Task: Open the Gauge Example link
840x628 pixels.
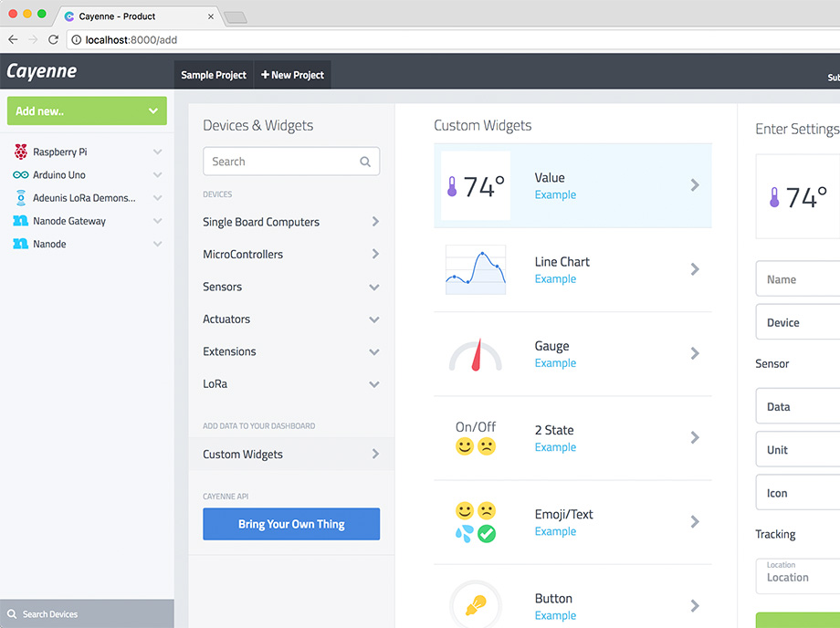Action: [x=555, y=363]
